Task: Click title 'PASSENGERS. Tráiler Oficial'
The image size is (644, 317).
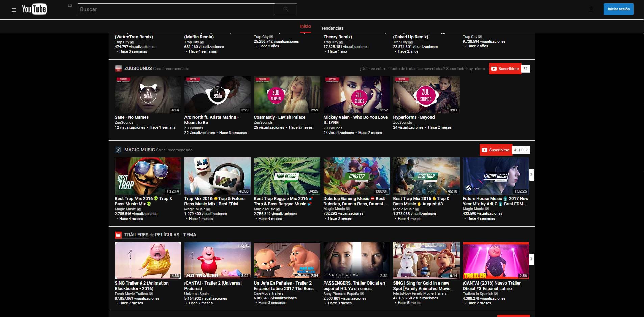Action: click(354, 286)
